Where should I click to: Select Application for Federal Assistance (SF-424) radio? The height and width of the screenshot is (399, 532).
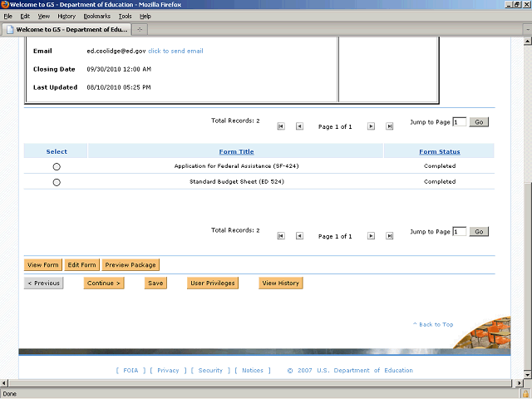[57, 166]
